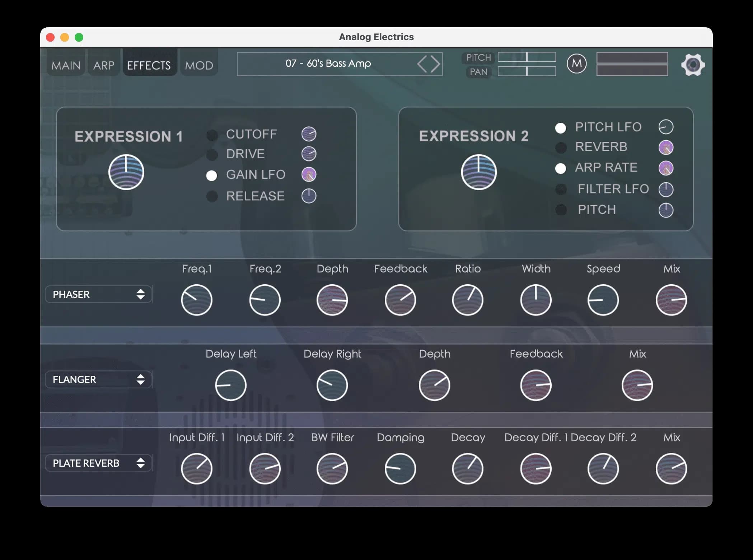Switch to the MAIN tab
Viewport: 753px width, 560px height.
tap(66, 65)
